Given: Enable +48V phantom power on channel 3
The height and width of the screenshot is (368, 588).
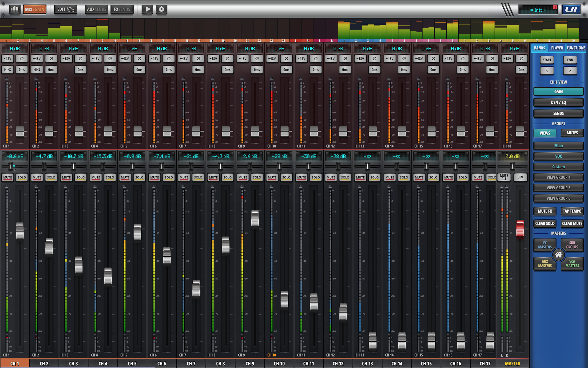Looking at the screenshot, I should click(66, 58).
